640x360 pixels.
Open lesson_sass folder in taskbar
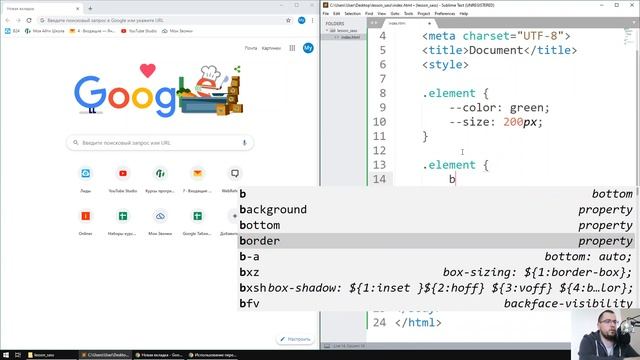tap(51, 355)
